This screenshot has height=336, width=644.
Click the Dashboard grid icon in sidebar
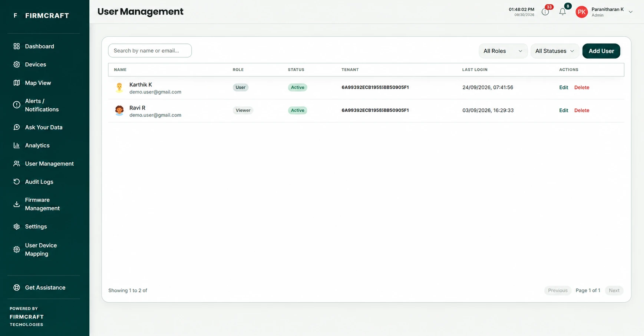point(17,46)
